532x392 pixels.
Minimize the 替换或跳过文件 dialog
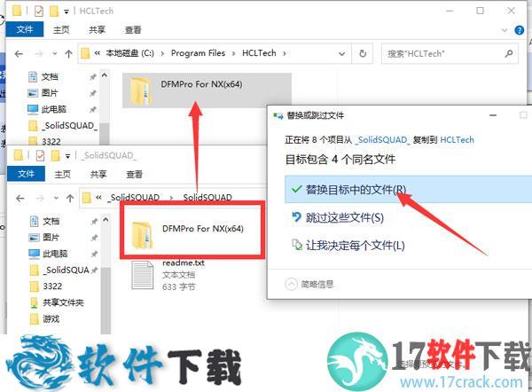click(493, 115)
